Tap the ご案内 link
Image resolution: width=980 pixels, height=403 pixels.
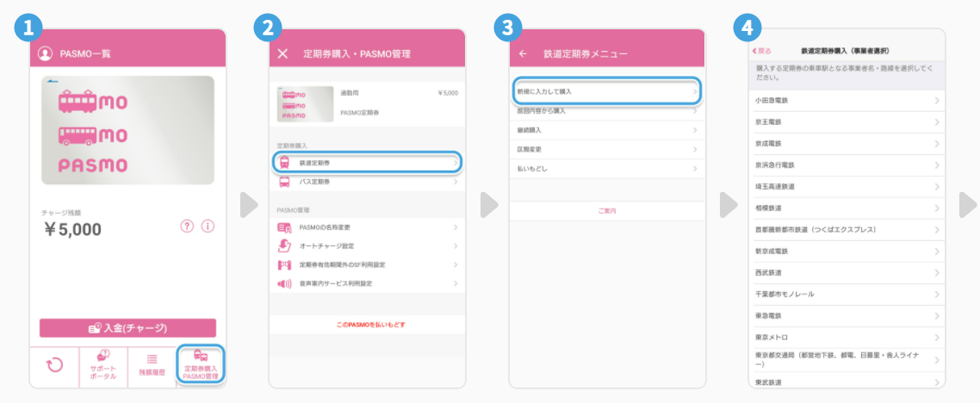pyautogui.click(x=607, y=211)
